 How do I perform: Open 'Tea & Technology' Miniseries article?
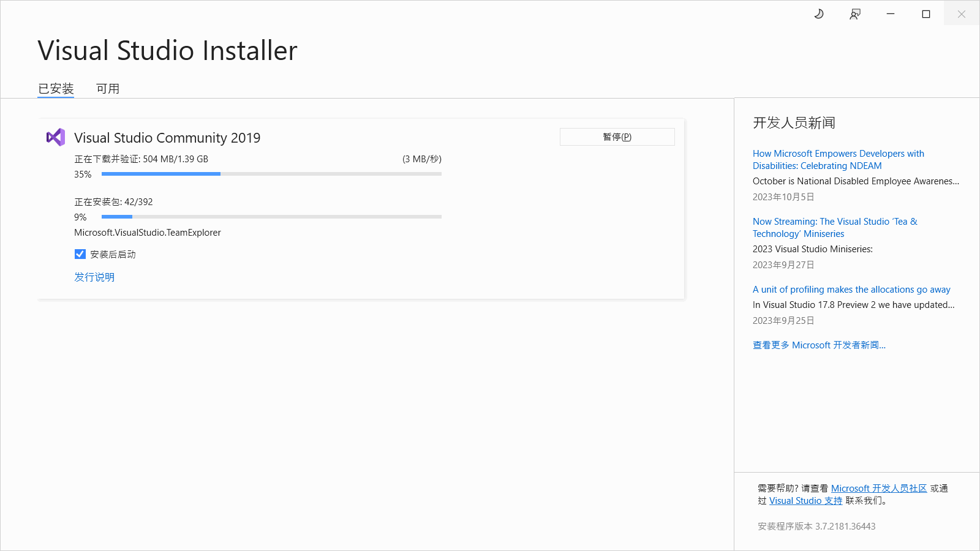pos(835,228)
